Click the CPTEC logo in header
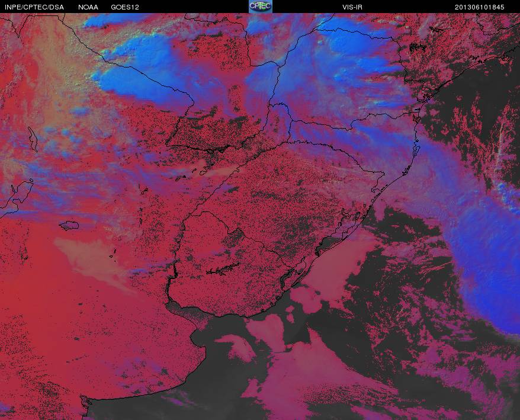The height and width of the screenshot is (420, 520). [261, 7]
